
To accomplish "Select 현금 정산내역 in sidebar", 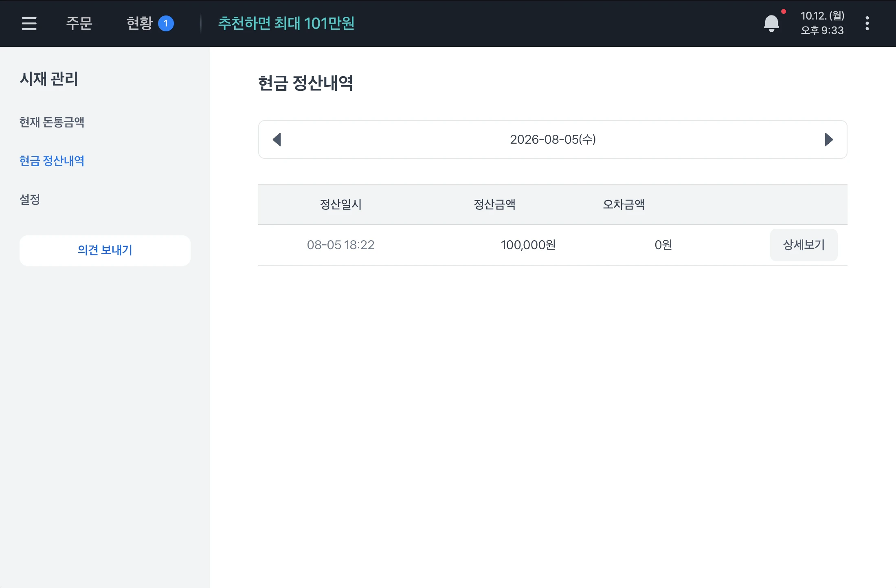I will point(52,161).
